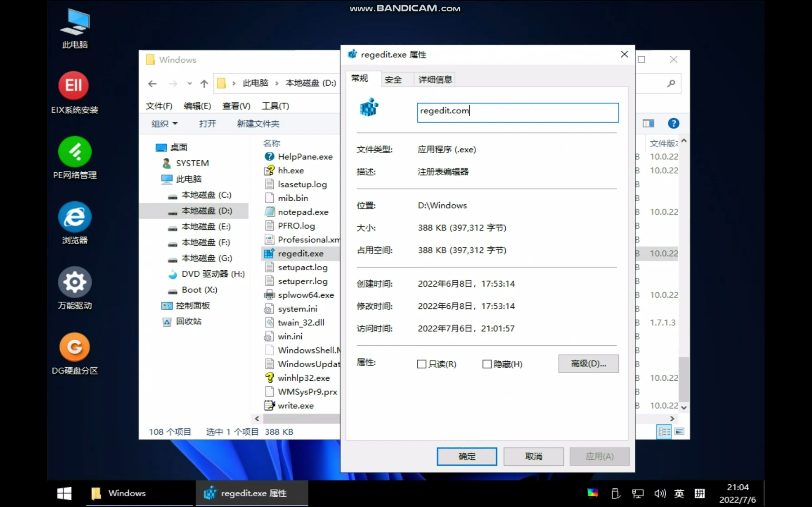Select HelpPane.exe in the file list
Viewport: 812px width, 507px height.
point(305,156)
